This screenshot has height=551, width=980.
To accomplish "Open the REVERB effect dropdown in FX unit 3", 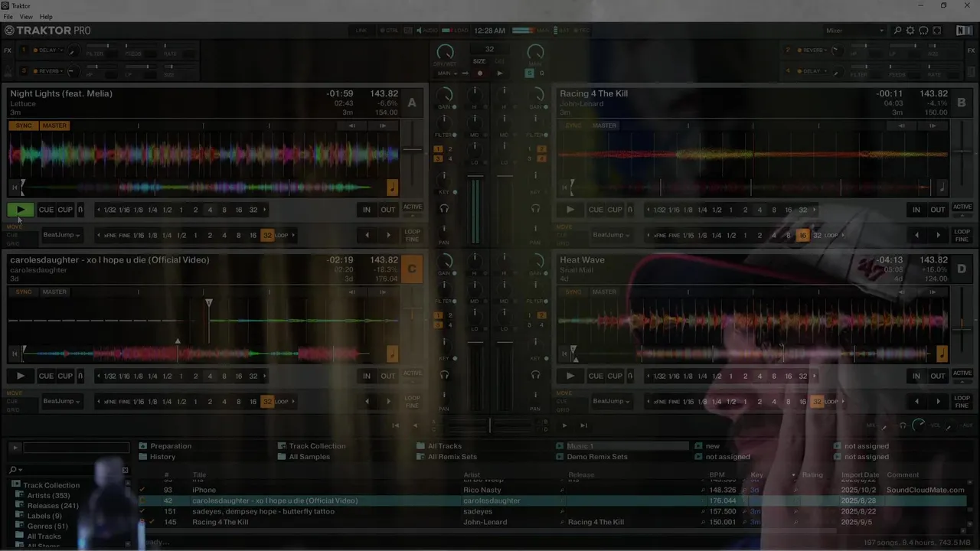I will (x=48, y=71).
